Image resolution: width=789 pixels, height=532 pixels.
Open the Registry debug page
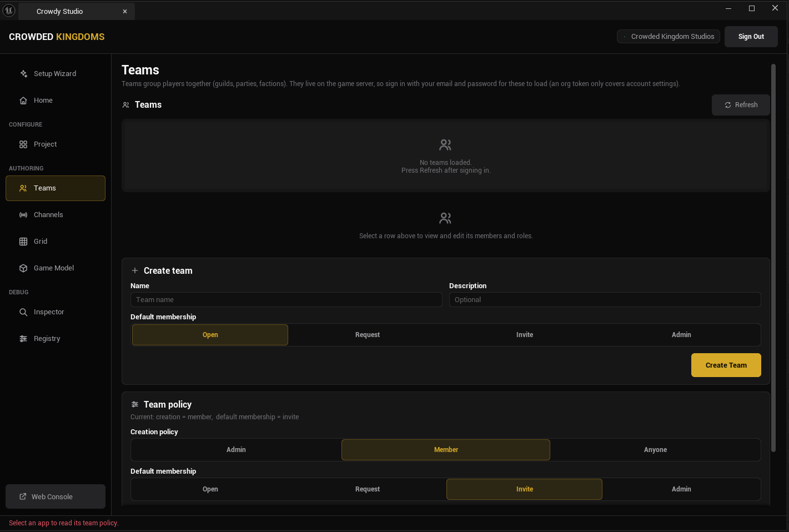coord(56,339)
